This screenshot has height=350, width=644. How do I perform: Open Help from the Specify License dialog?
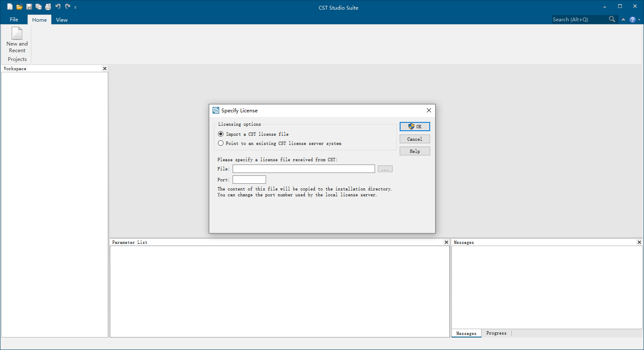(415, 151)
